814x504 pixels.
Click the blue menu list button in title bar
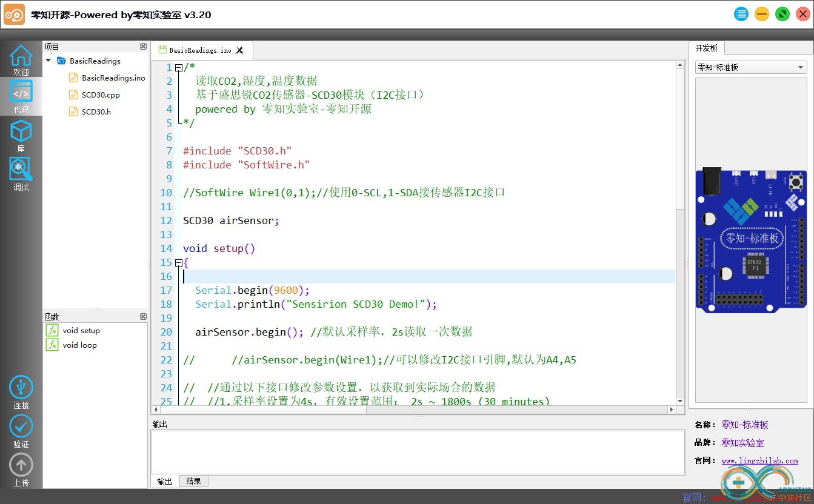[x=741, y=14]
